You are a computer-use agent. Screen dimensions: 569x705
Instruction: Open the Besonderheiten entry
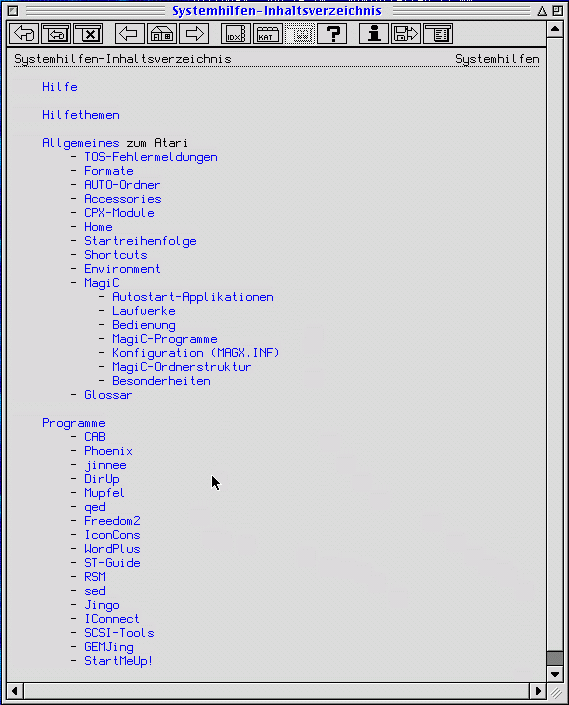[161, 381]
